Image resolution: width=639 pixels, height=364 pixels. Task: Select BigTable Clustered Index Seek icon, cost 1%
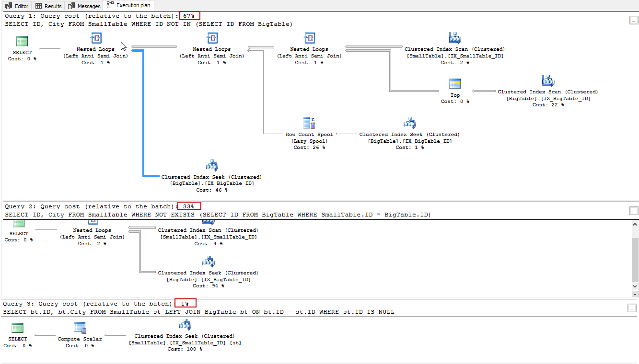coord(409,124)
